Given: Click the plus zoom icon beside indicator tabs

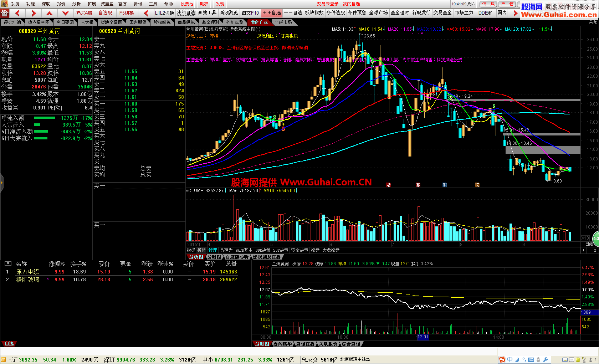Looking at the screenshot, I should [584, 250].
